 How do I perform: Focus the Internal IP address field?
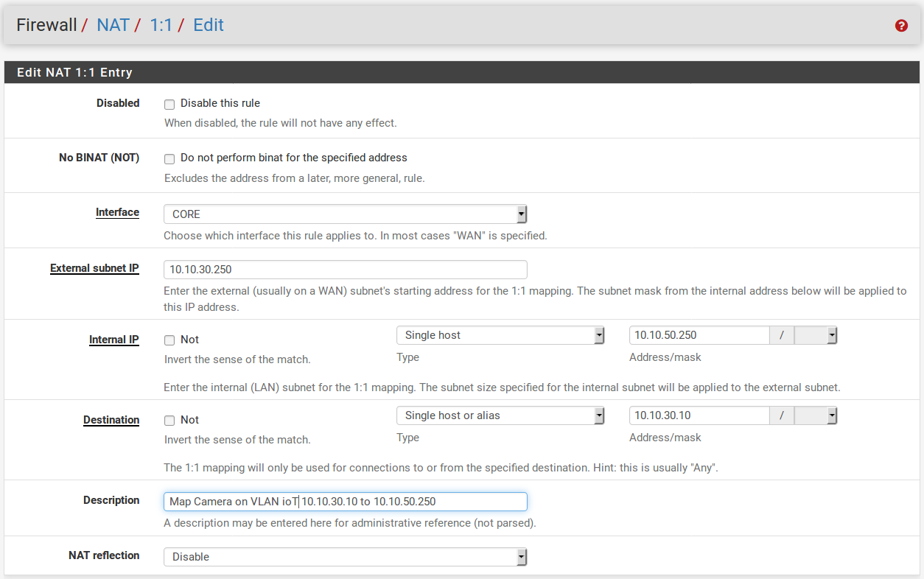[x=699, y=336]
